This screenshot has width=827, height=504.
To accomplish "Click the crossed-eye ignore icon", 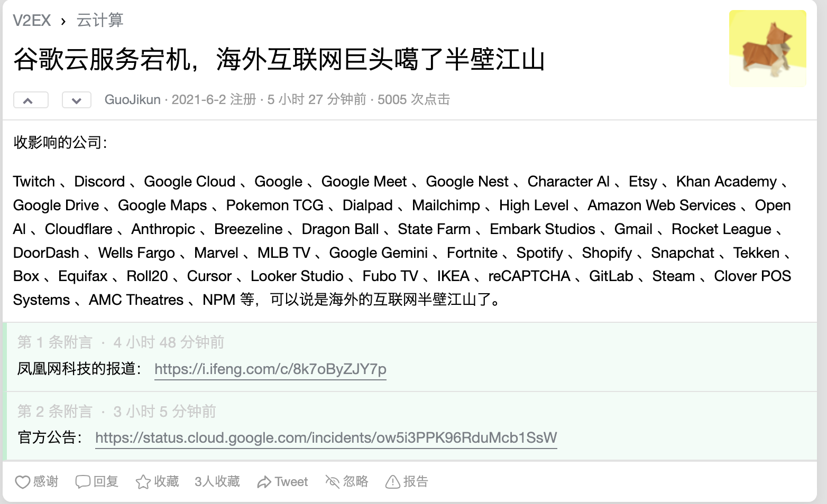I will tap(332, 482).
